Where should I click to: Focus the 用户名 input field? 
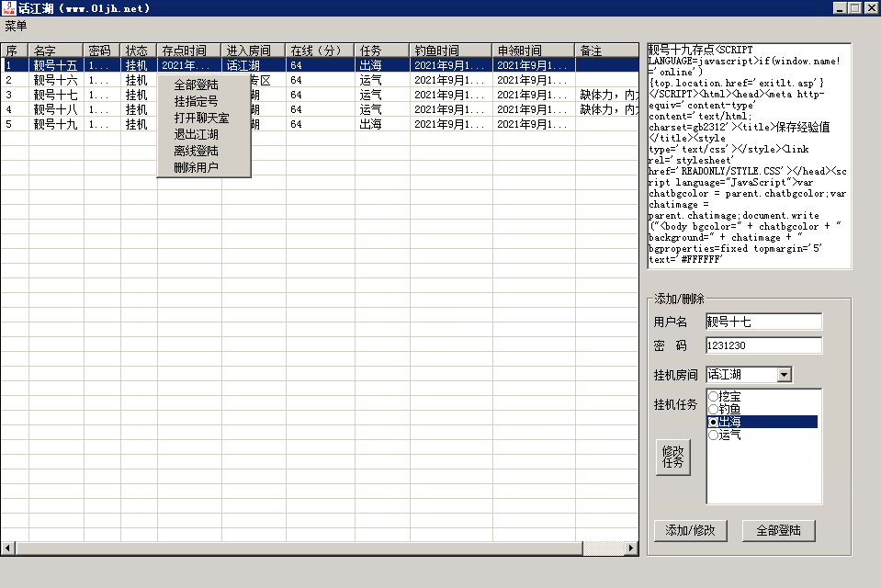click(763, 322)
